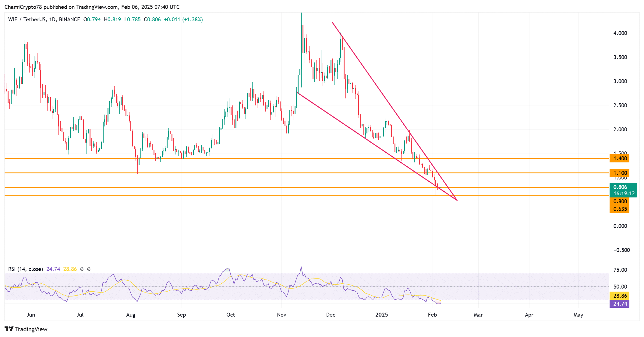This screenshot has width=644, height=337.
Task: Click the 0.000 price axis label
Action: coord(620,226)
